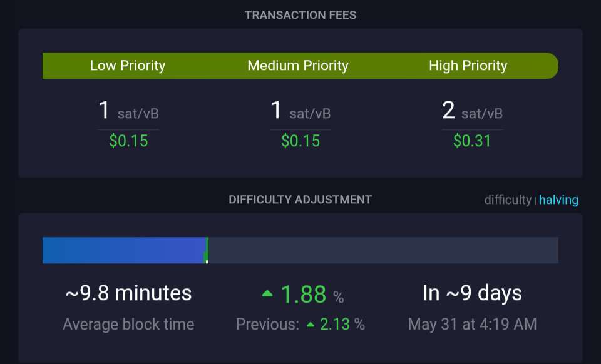Click the green up arrow beside 1.88 %
601x364 pixels.
[267, 293]
